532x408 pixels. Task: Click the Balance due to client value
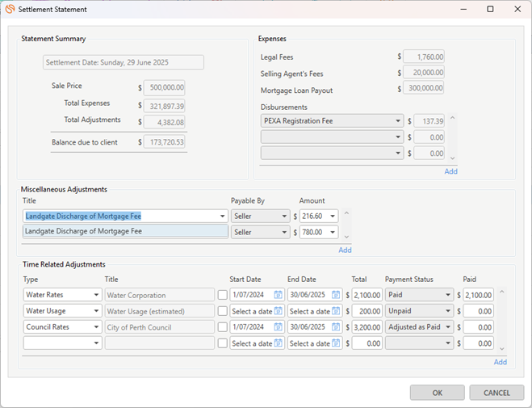(164, 142)
